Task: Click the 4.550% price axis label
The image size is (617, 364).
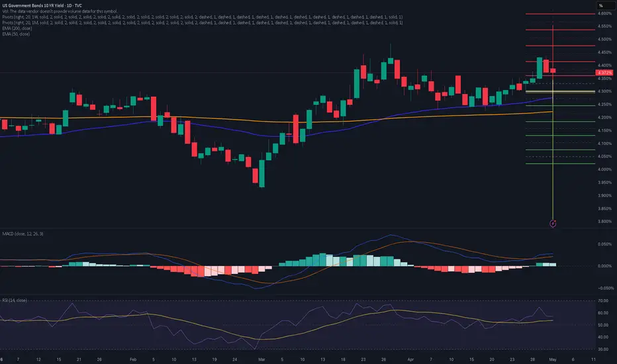Action: coord(604,26)
